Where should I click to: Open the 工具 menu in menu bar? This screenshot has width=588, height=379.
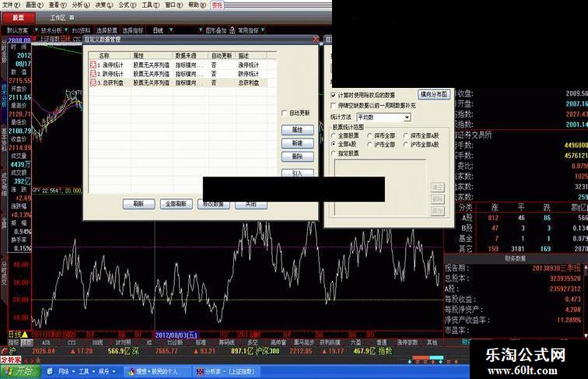pyautogui.click(x=151, y=5)
